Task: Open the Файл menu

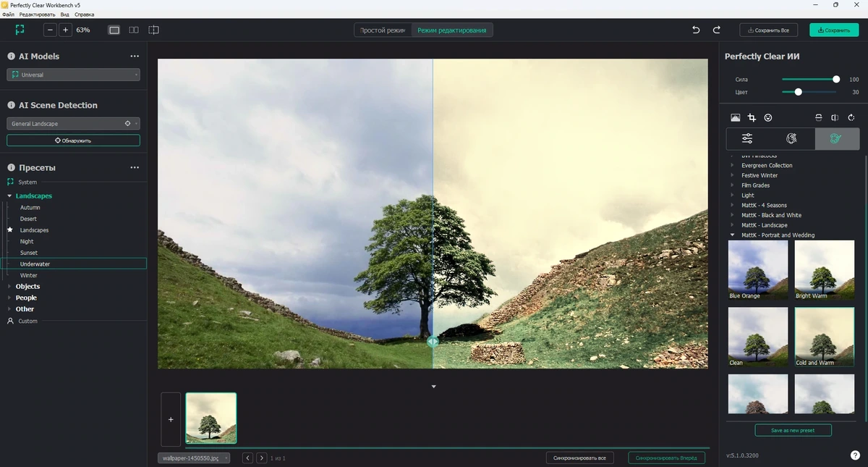Action: [9, 14]
